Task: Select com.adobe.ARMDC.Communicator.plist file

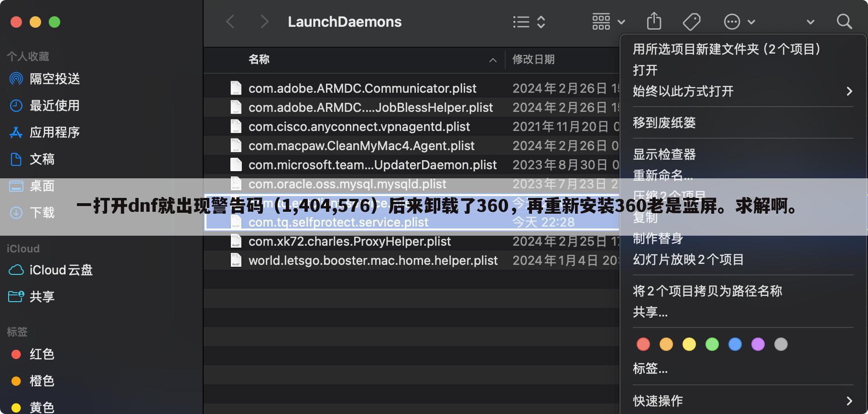Action: pyautogui.click(x=362, y=88)
